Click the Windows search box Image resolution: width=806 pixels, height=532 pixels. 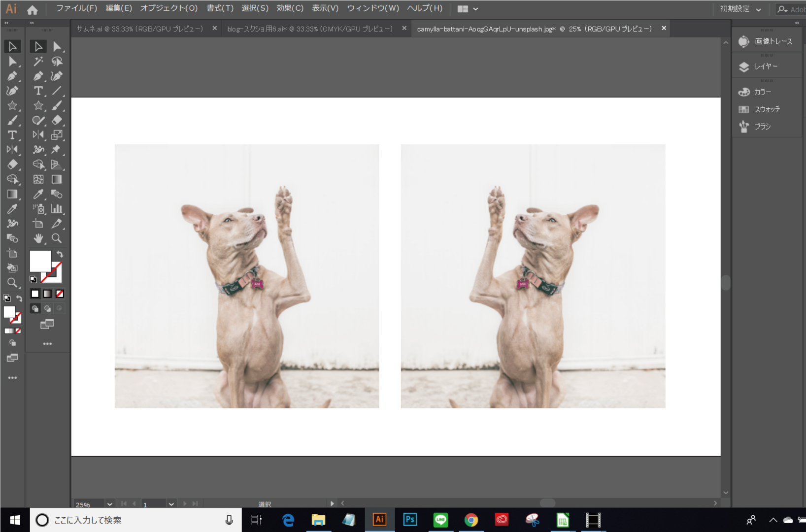pos(135,520)
